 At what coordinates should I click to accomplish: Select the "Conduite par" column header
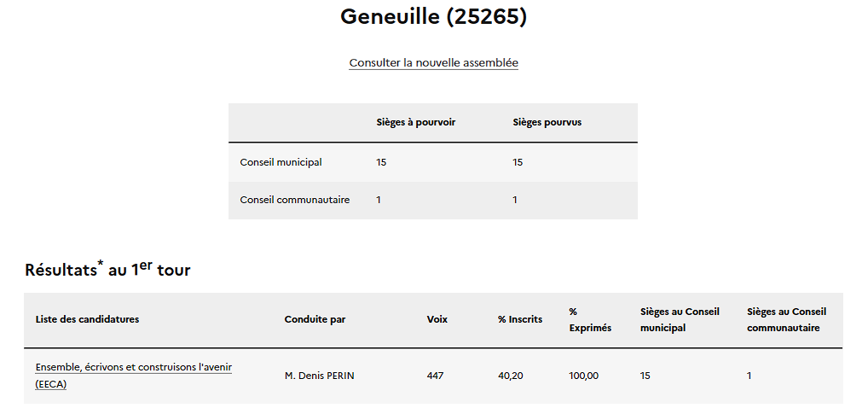315,319
